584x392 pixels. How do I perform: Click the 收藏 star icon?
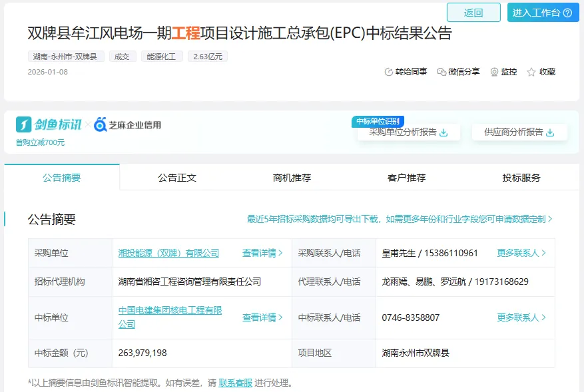click(531, 72)
